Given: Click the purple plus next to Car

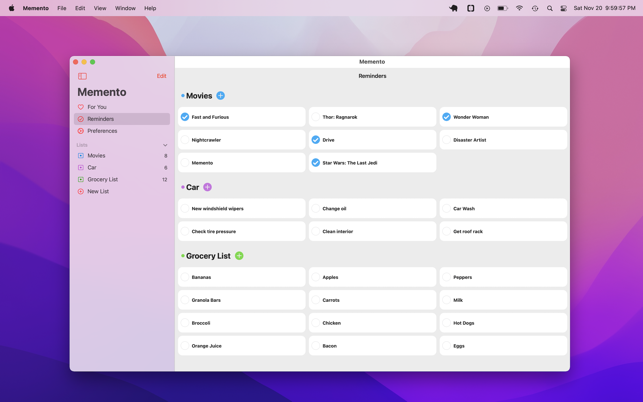Looking at the screenshot, I should pyautogui.click(x=208, y=187).
